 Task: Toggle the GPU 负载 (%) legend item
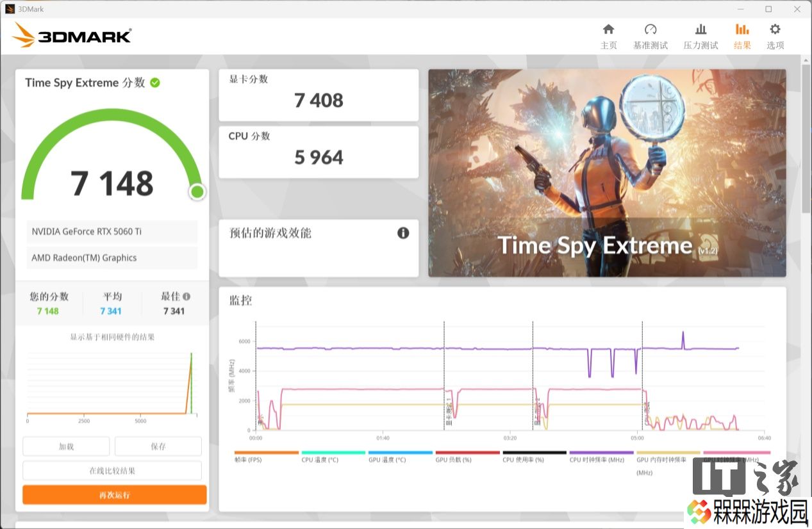pyautogui.click(x=467, y=457)
